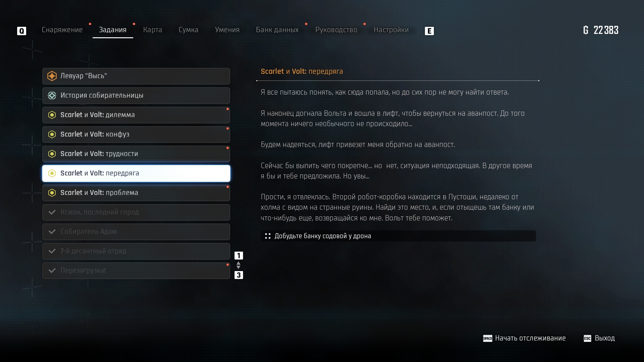This screenshot has width=644, height=362.
Task: Click the checkmark of 7-й десантный отряд
Action: pos(52,251)
